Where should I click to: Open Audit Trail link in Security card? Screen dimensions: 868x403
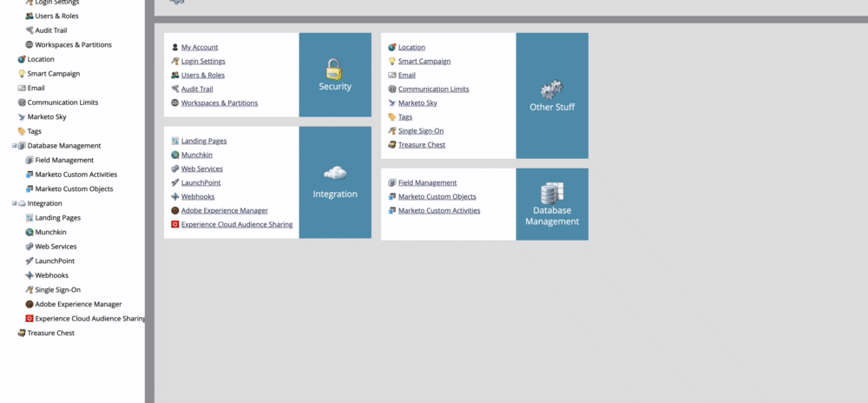click(197, 89)
